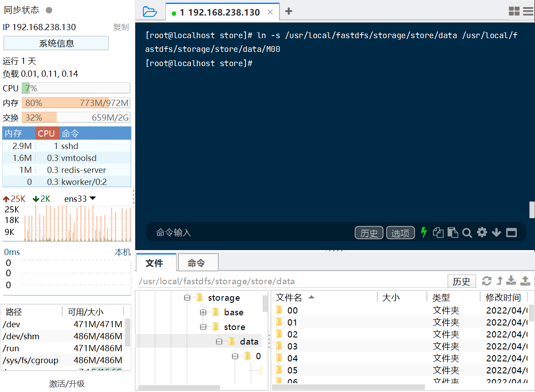
Task: Open the connection manager folder icon
Action: (x=150, y=12)
